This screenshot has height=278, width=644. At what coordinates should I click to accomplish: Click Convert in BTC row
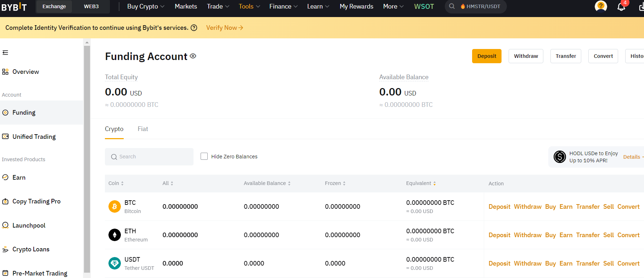click(x=628, y=207)
